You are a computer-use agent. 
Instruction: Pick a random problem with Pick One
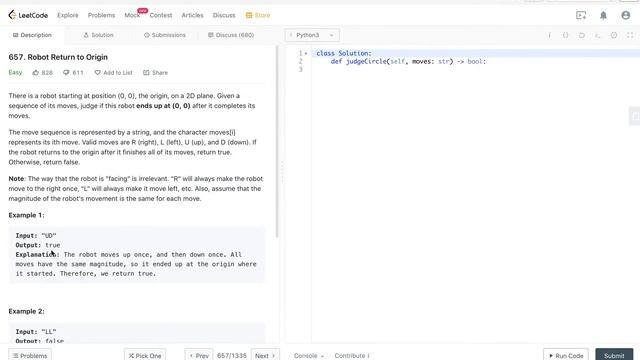click(x=145, y=356)
